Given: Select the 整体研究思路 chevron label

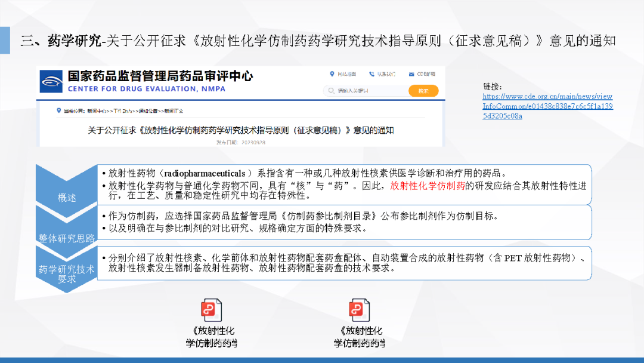Looking at the screenshot, I should pos(67,238).
